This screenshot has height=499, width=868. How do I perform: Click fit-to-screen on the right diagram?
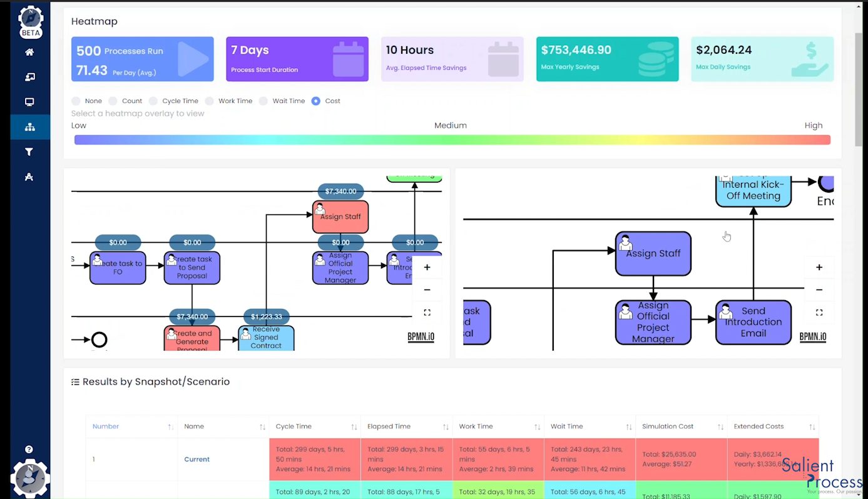(x=819, y=312)
